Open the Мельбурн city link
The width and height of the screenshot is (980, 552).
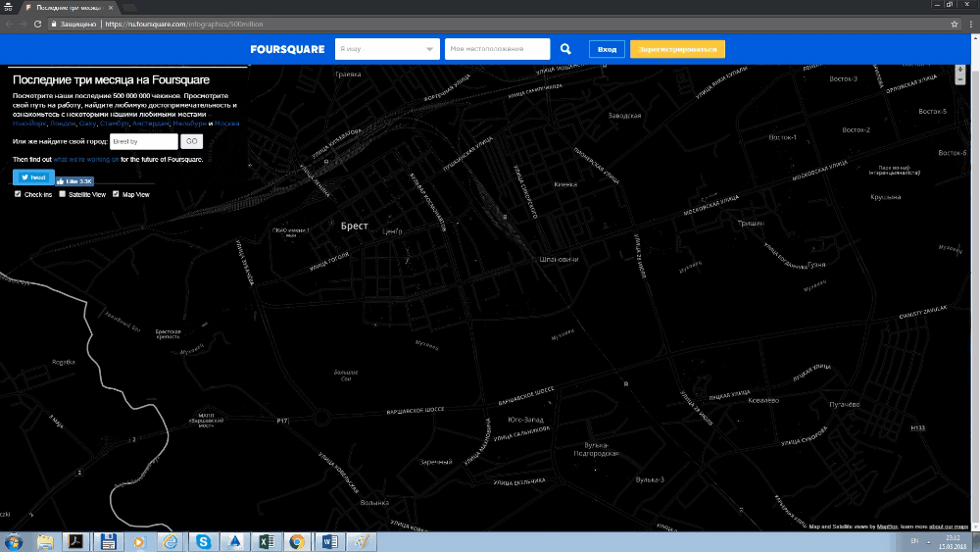(x=189, y=124)
